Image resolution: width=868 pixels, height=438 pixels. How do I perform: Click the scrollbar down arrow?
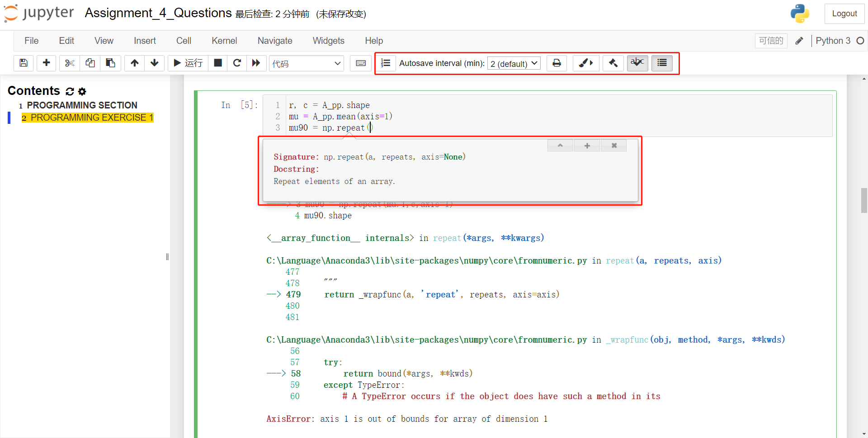click(x=864, y=434)
